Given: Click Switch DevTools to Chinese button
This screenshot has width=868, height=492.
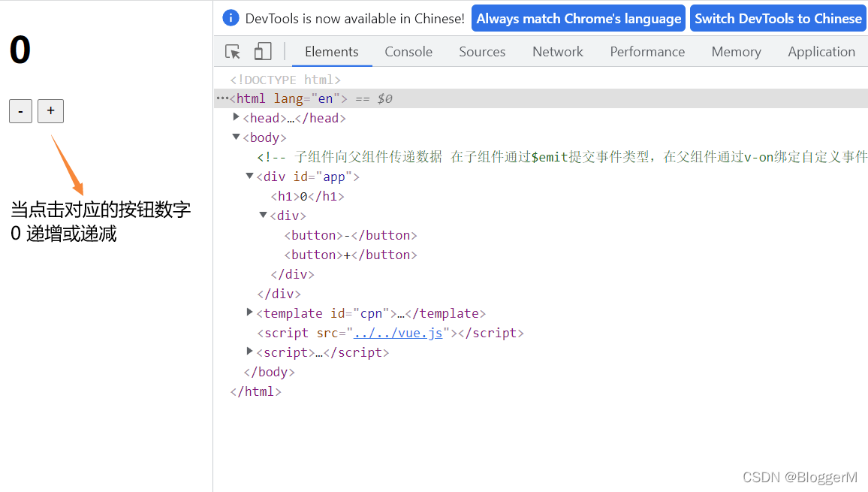Looking at the screenshot, I should [778, 18].
